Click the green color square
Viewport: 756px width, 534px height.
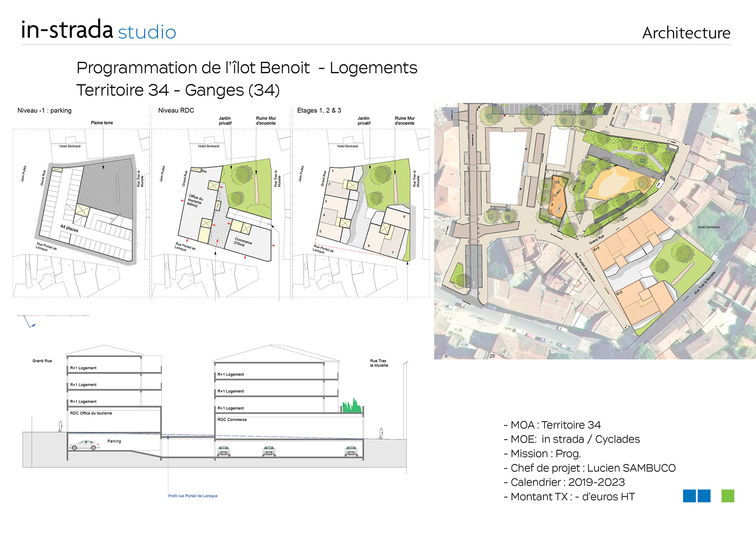[728, 496]
